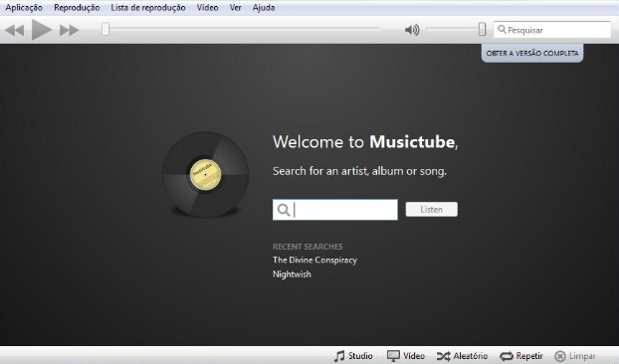Click the vinyl record image
The width and height of the screenshot is (619, 364).
coord(205,174)
